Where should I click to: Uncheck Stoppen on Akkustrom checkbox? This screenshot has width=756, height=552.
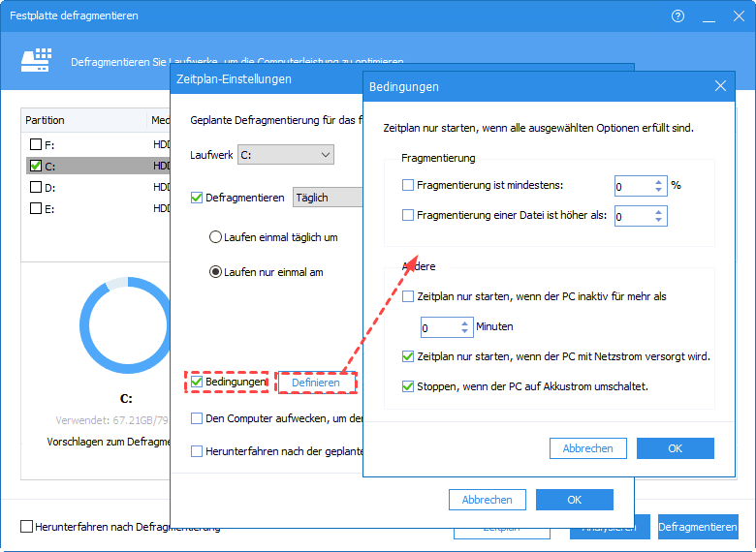tap(408, 386)
